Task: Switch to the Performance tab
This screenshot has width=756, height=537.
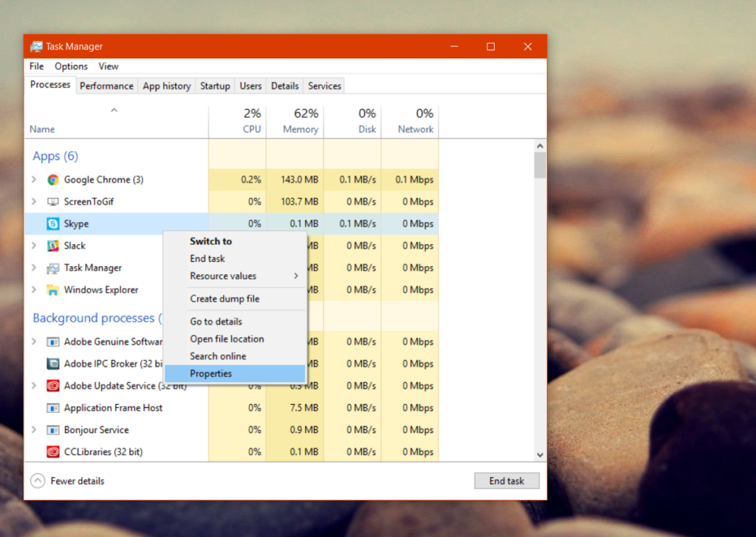Action: pos(106,86)
